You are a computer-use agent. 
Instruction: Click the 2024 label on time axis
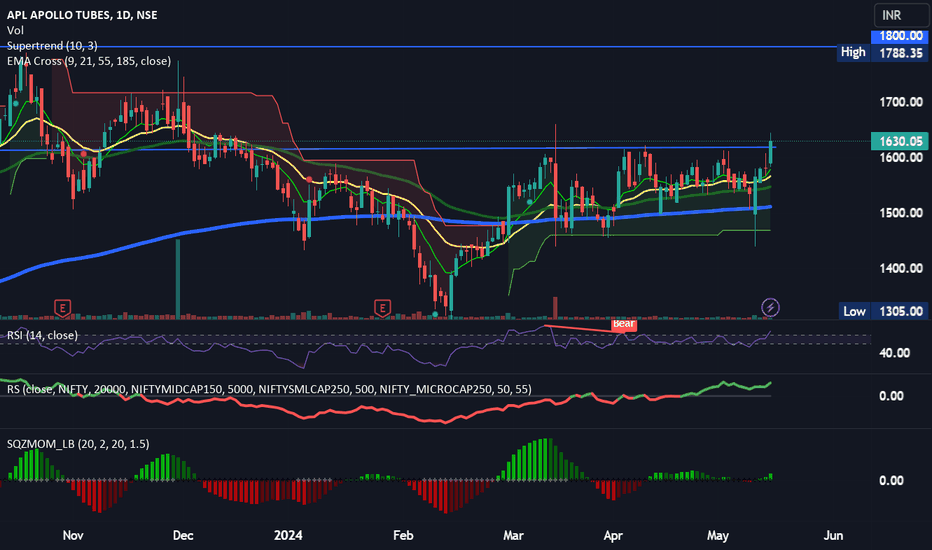pos(288,535)
